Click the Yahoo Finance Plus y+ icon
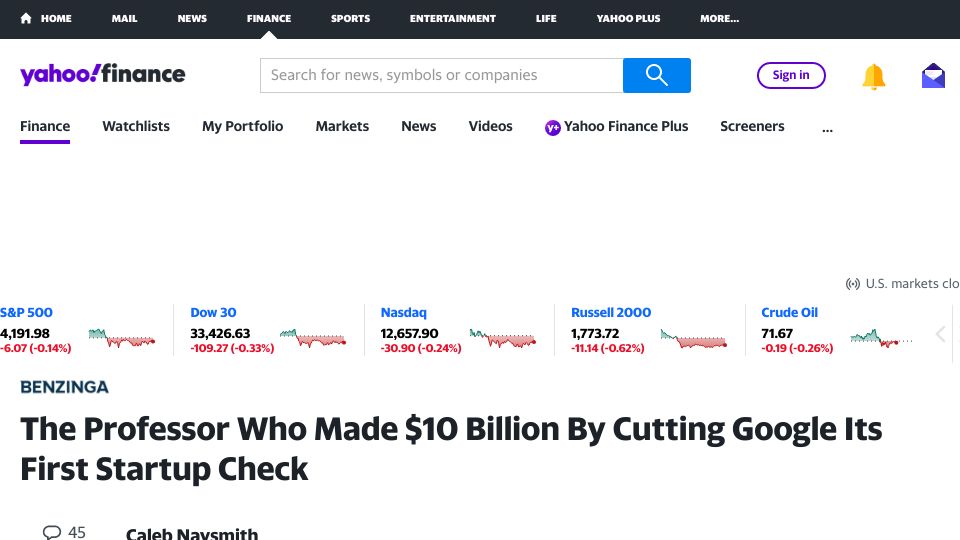Screen dimensions: 960x540 (x=552, y=127)
